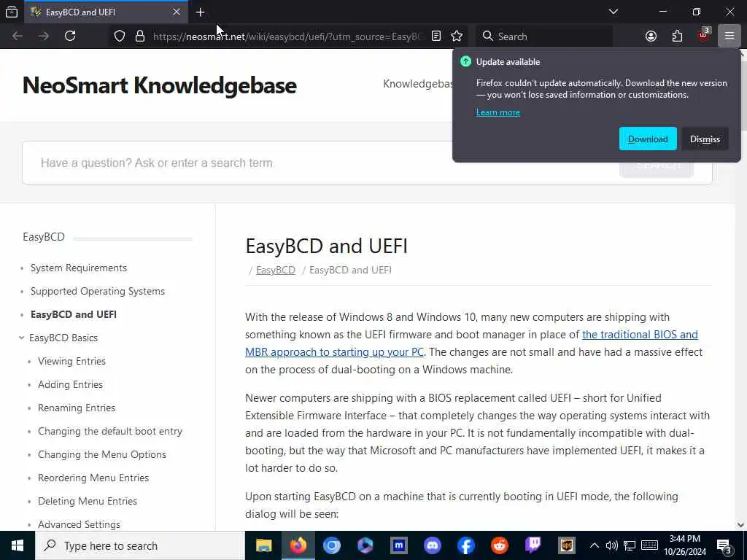Image resolution: width=747 pixels, height=560 pixels.
Task: Open the touch keyboard tray icon
Action: (649, 545)
